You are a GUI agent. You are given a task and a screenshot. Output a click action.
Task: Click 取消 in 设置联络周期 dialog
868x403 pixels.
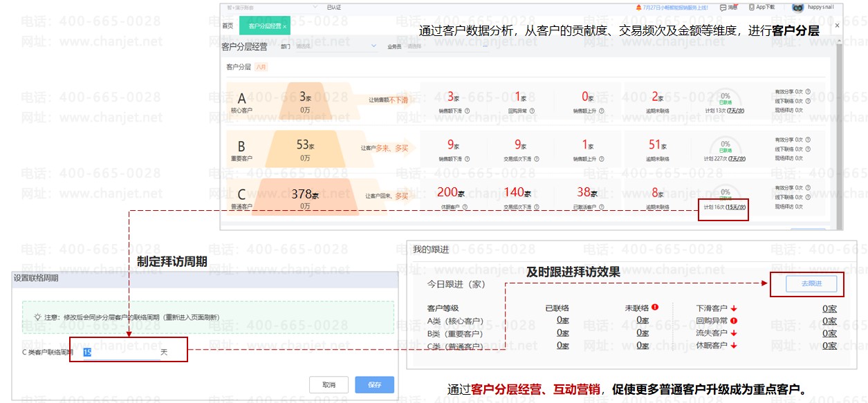(329, 384)
